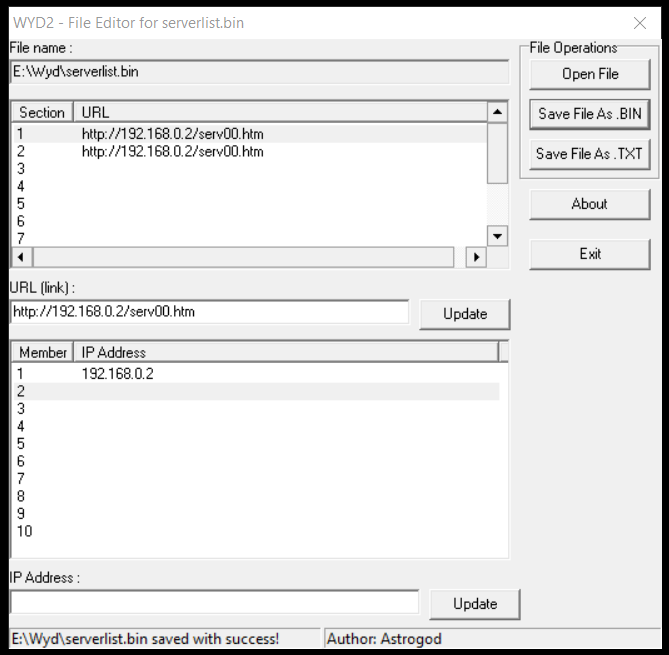
Task: Update the IP Address entry
Action: coord(475,604)
